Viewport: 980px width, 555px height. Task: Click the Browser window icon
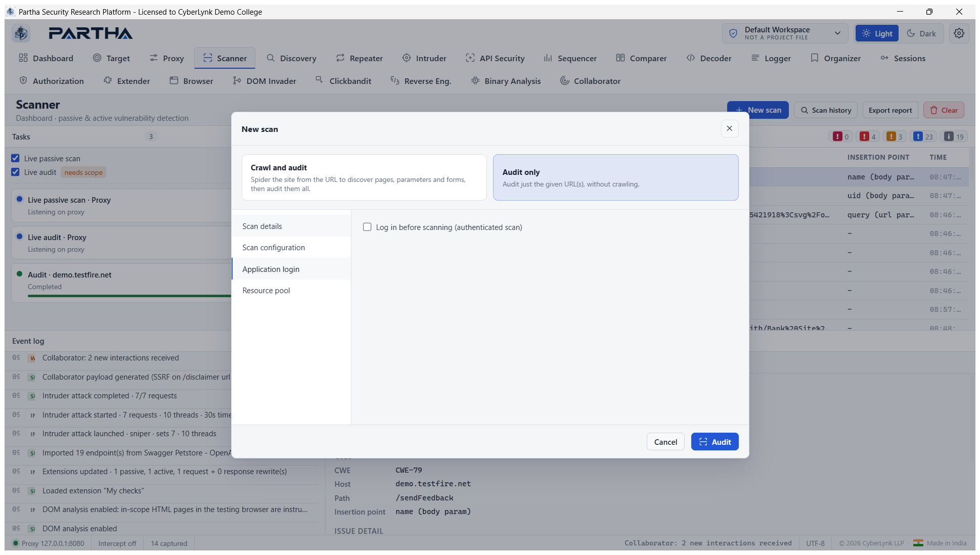(174, 80)
